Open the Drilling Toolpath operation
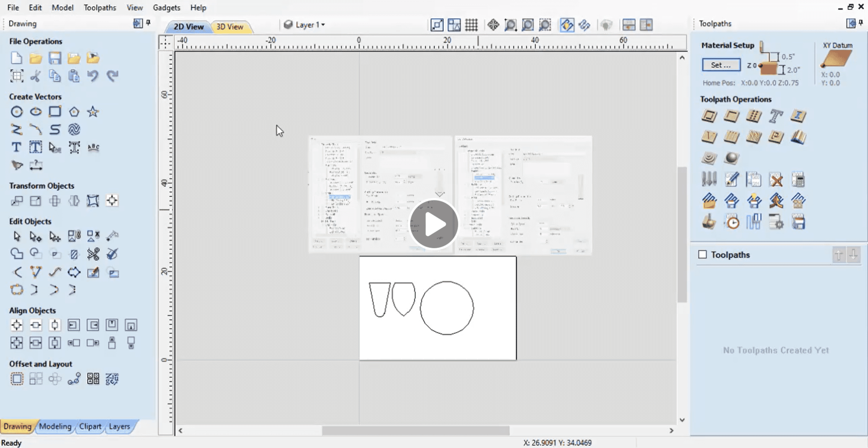Viewport: 868px width, 448px height. point(753,116)
